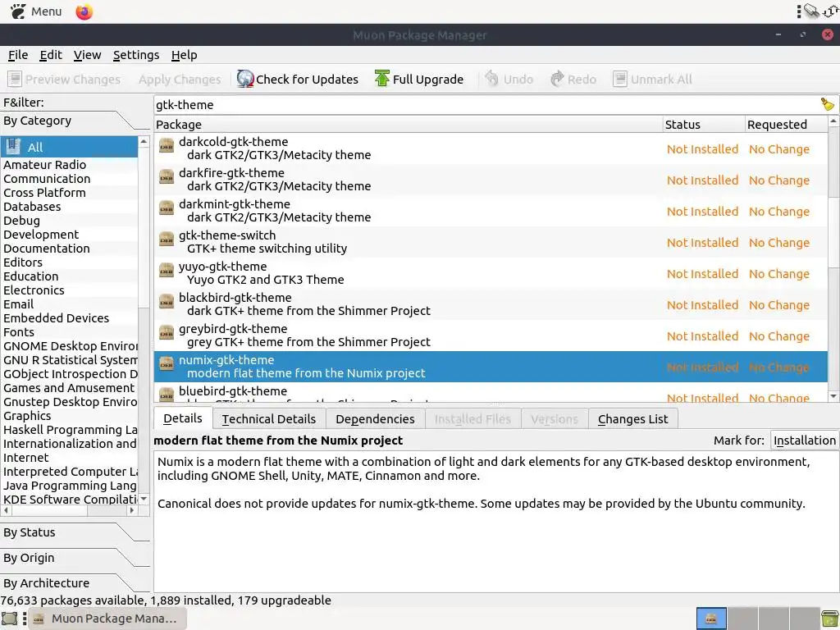Open the Settings menu

136,55
